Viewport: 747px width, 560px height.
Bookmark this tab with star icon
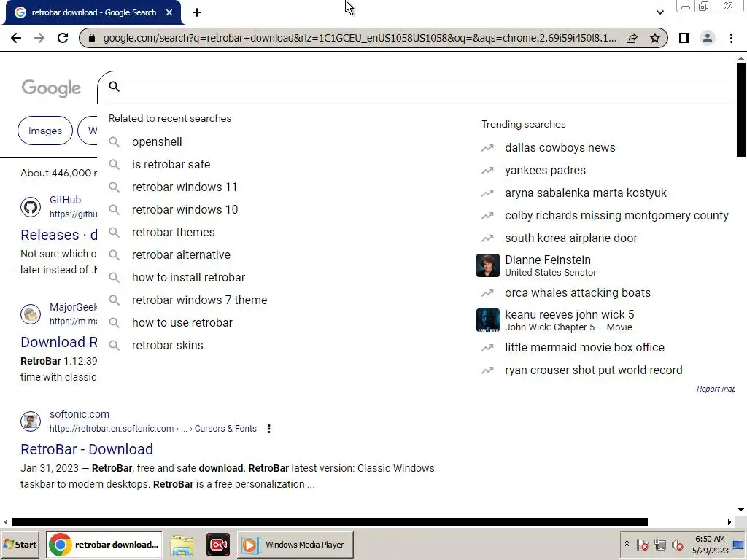pyautogui.click(x=655, y=38)
